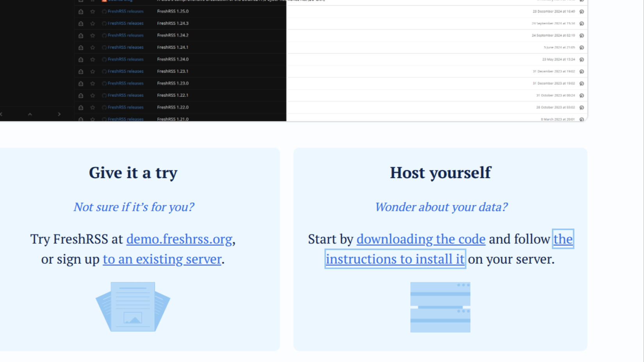Open external link icon for 23 May 2024 entry

(582, 60)
